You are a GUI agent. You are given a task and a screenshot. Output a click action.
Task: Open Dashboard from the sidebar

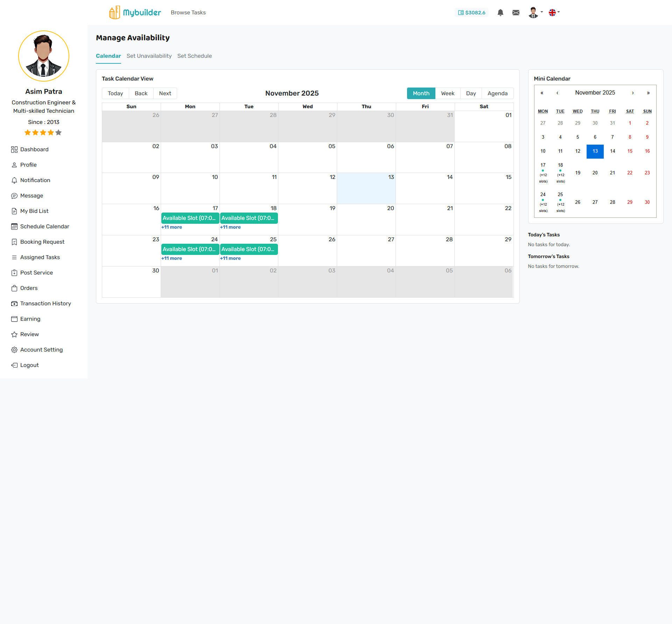[x=34, y=150]
